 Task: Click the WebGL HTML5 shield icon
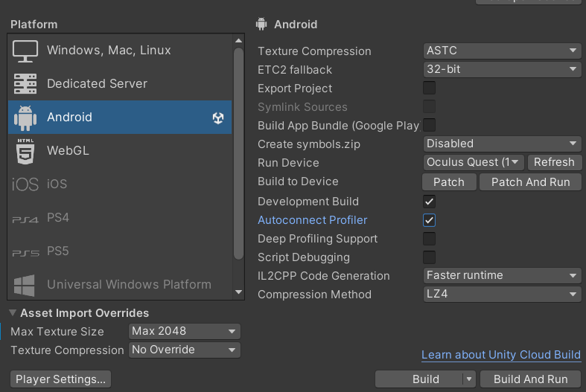[x=25, y=151]
